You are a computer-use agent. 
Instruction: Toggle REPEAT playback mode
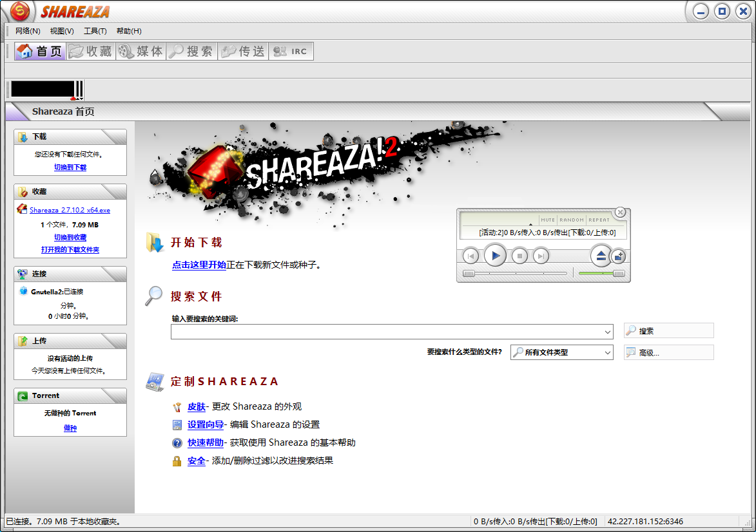pos(599,220)
